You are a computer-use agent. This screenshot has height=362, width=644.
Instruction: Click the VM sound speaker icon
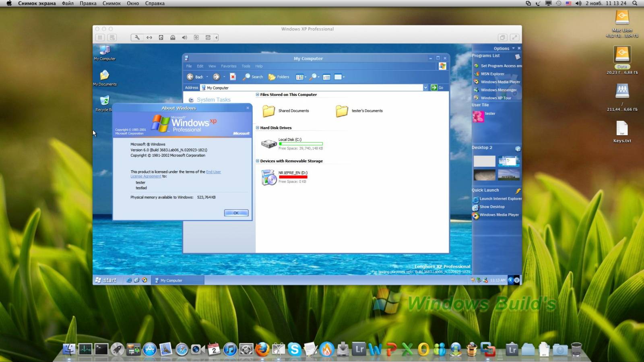(184, 37)
